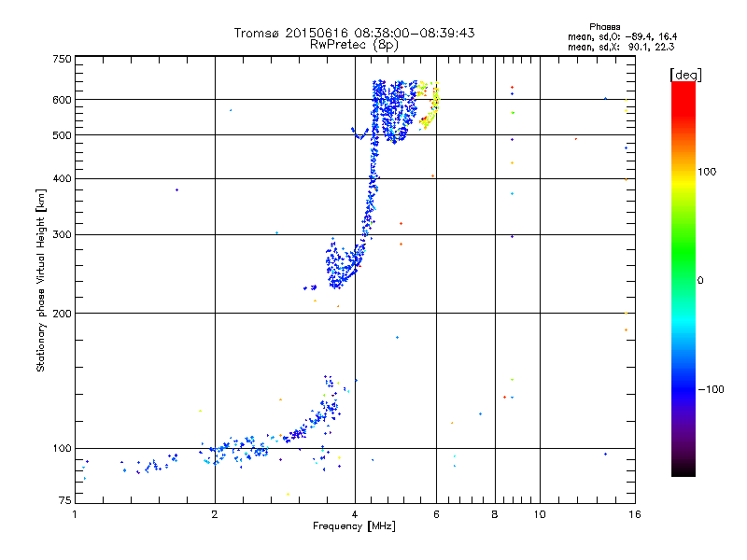Click the x-axis label '2'
The width and height of the screenshot is (747, 560).
tap(215, 515)
